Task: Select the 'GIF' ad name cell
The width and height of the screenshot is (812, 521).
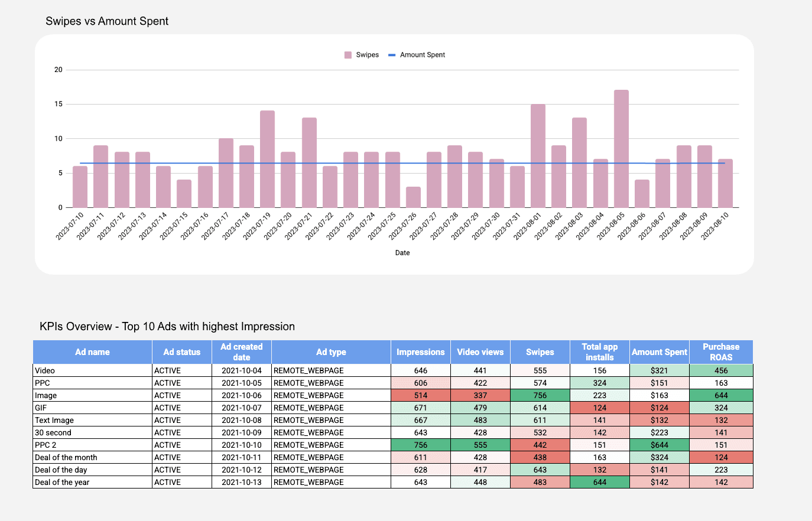Action: point(92,408)
